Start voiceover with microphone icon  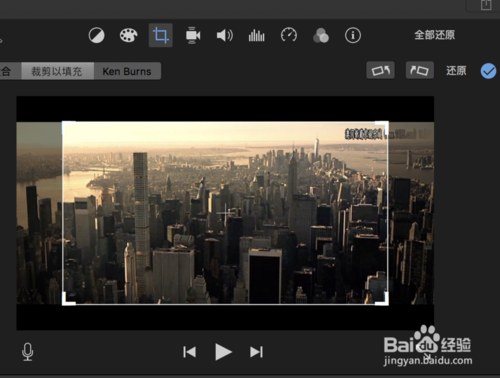click(x=28, y=352)
